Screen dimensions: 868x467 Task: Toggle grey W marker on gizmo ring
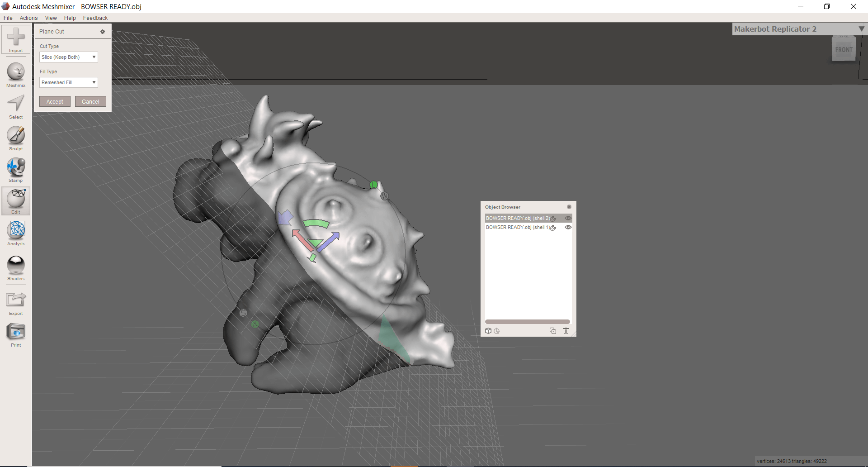pyautogui.click(x=385, y=196)
